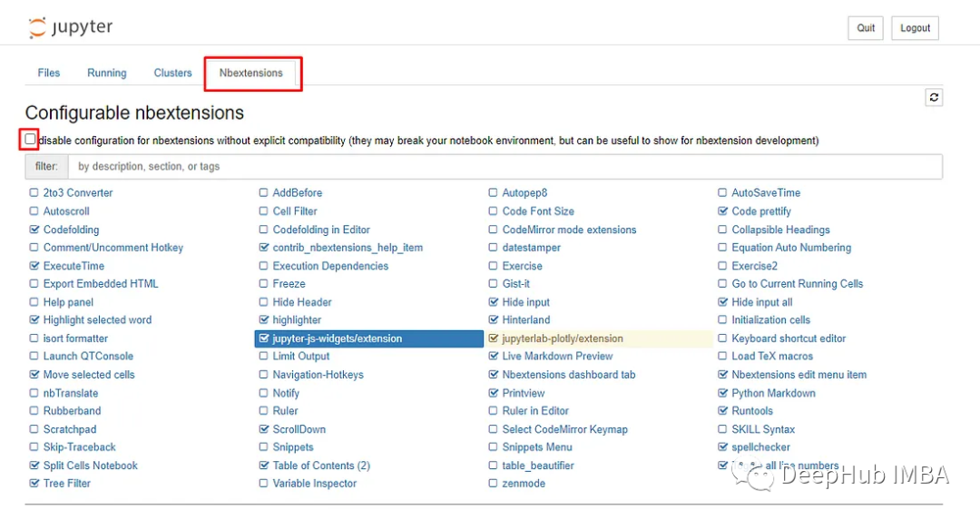The height and width of the screenshot is (520, 980).
Task: Select the contrib_nbextensions_help_item link
Action: pyautogui.click(x=348, y=248)
